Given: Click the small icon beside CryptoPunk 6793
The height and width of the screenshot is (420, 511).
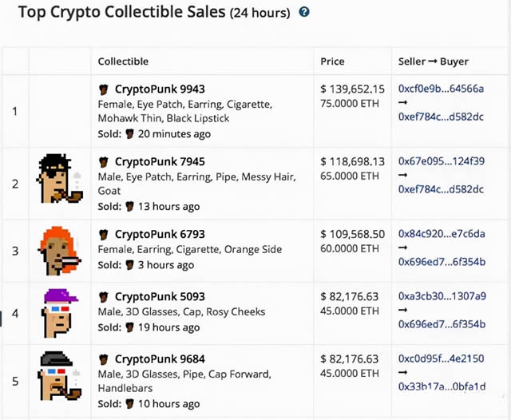Looking at the screenshot, I should tap(104, 235).
